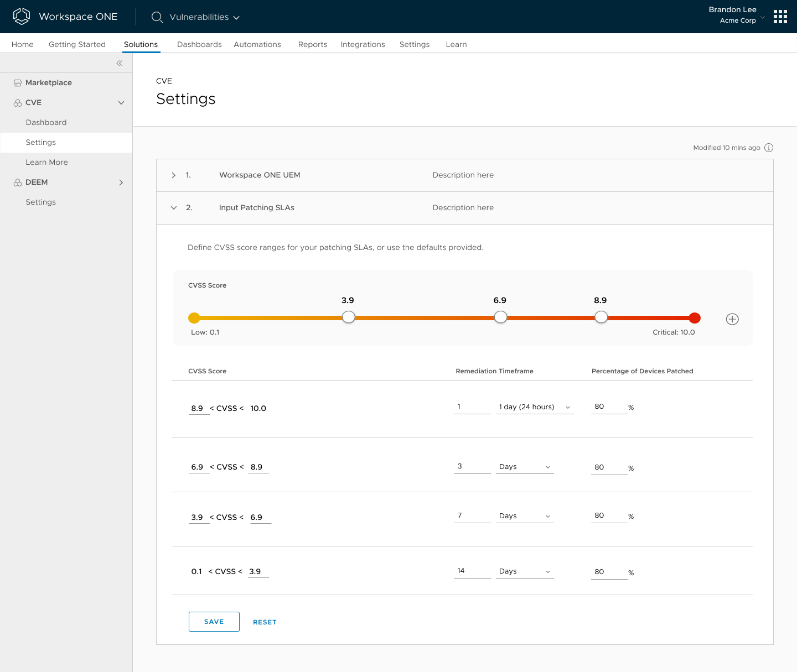797x672 pixels.
Task: Click the Workspace ONE logo icon
Action: pyautogui.click(x=22, y=17)
